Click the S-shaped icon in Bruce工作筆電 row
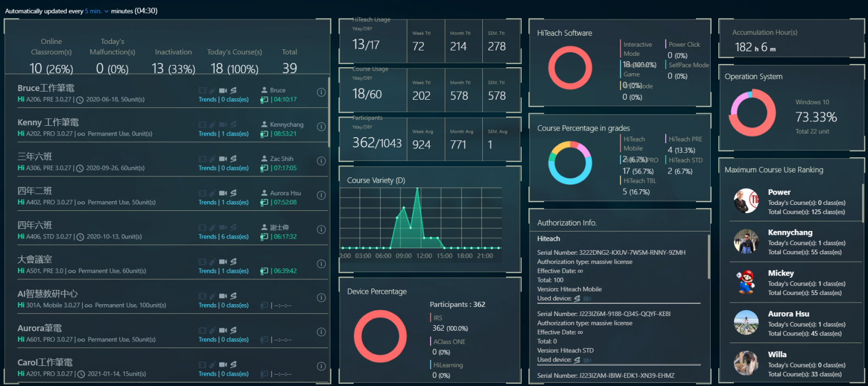Viewport: 868px width, 386px height. 233,91
